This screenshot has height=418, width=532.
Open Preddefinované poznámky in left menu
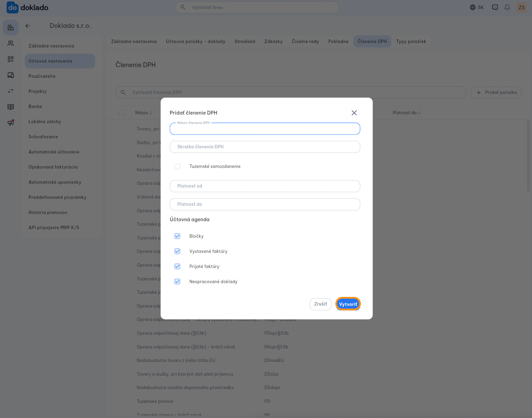(60, 197)
